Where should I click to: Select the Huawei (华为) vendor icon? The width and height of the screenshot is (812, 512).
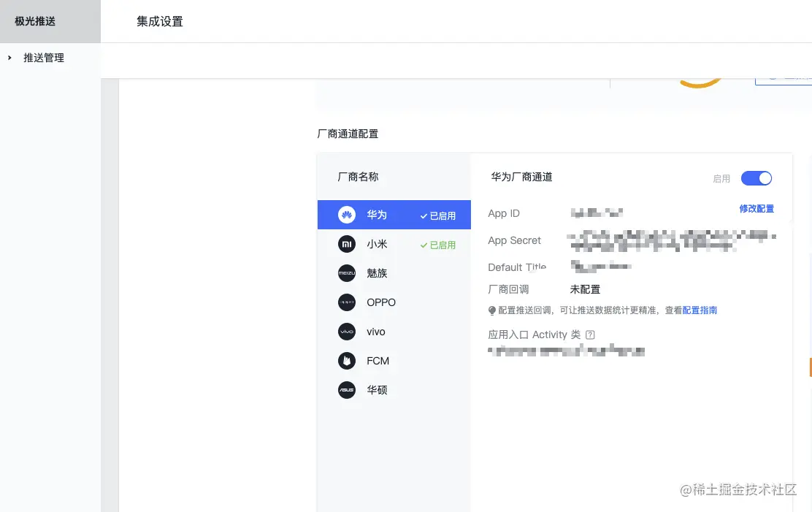(347, 215)
